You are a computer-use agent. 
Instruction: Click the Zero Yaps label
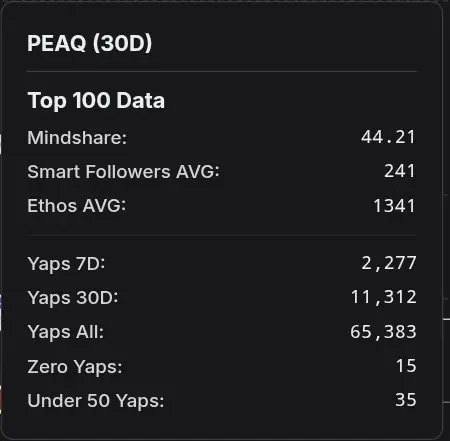75,367
